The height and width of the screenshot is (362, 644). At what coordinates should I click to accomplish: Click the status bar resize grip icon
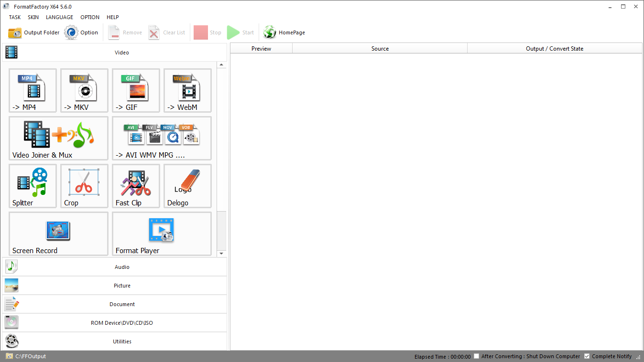point(638,356)
